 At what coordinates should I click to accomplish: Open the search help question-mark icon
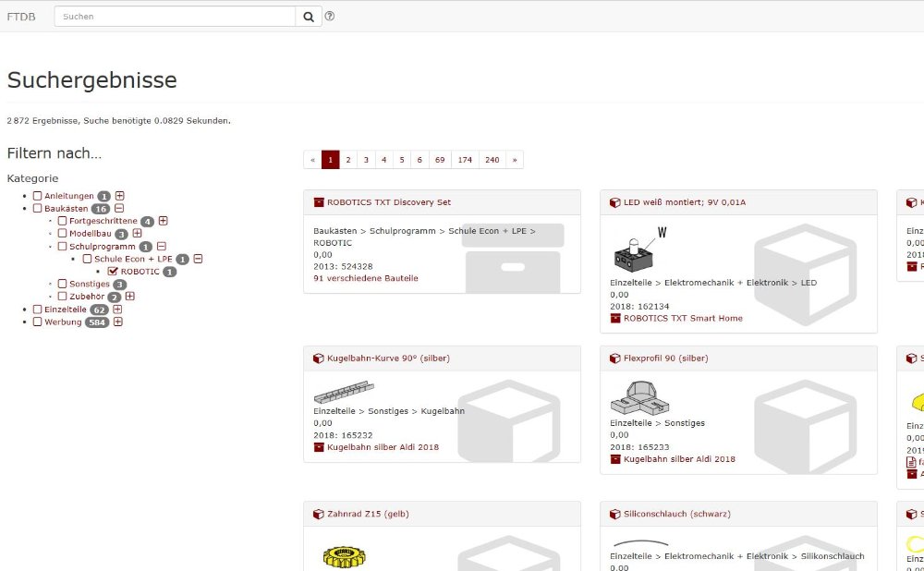pos(330,17)
